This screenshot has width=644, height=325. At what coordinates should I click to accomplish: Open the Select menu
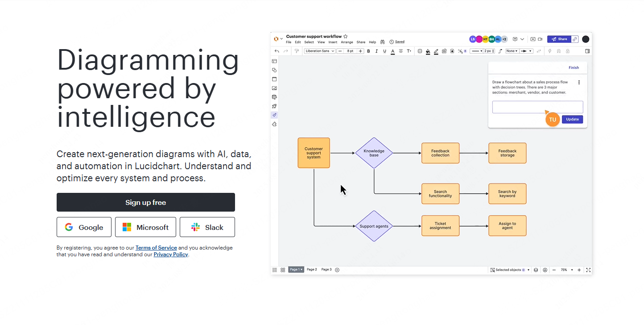309,42
